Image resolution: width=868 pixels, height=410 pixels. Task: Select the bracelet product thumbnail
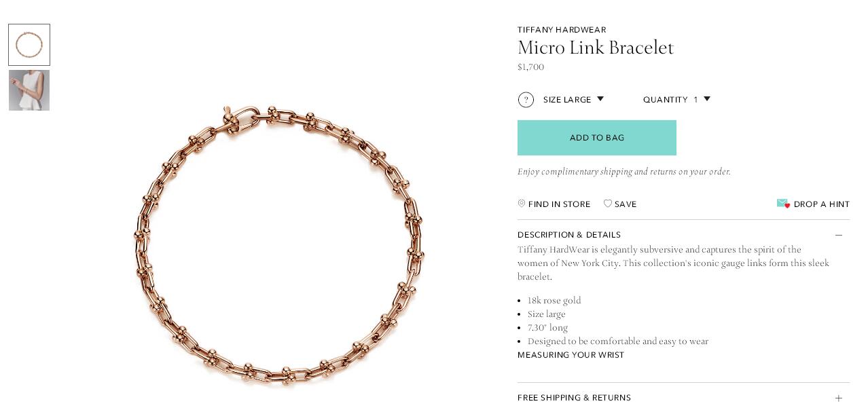coord(29,45)
